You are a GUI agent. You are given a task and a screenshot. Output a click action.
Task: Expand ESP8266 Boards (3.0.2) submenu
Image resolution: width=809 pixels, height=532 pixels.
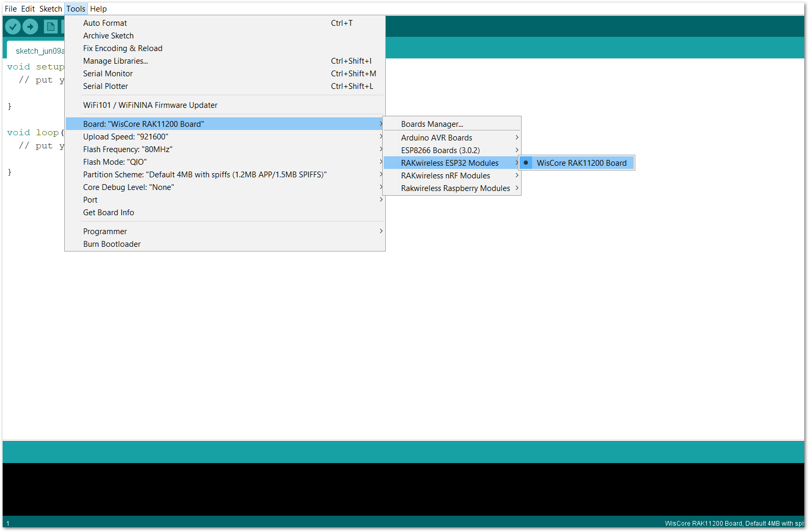(452, 150)
